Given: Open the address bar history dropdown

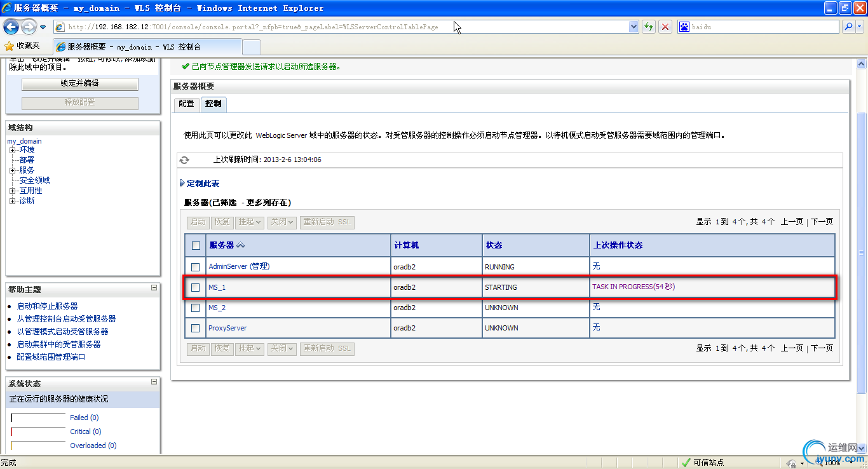Looking at the screenshot, I should (x=634, y=27).
